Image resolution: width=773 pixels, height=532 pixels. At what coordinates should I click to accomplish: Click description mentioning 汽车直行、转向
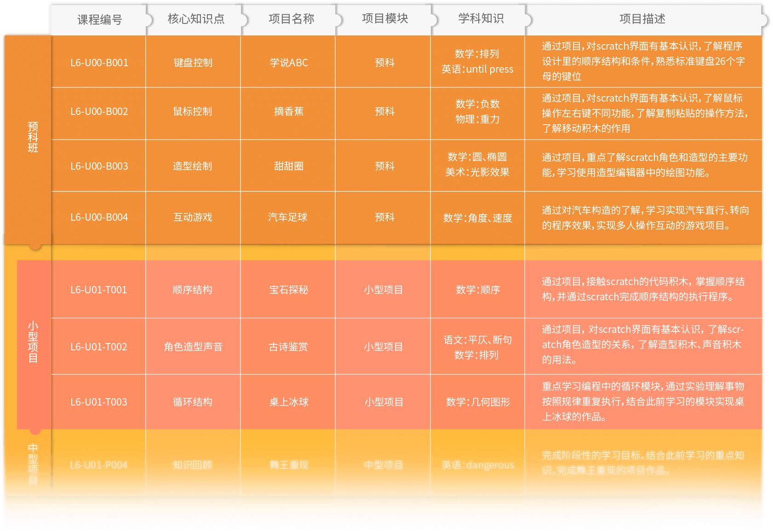[x=645, y=218]
